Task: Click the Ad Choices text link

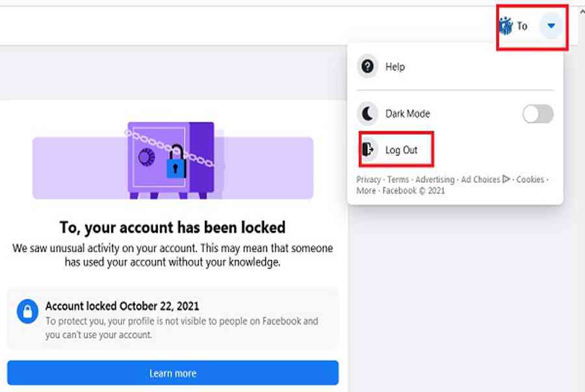Action: click(x=480, y=179)
